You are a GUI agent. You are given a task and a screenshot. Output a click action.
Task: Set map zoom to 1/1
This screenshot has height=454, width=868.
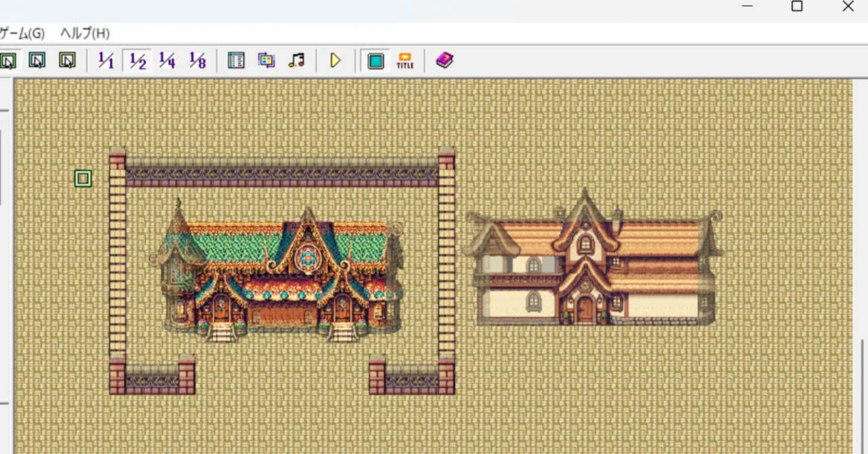click(x=106, y=61)
